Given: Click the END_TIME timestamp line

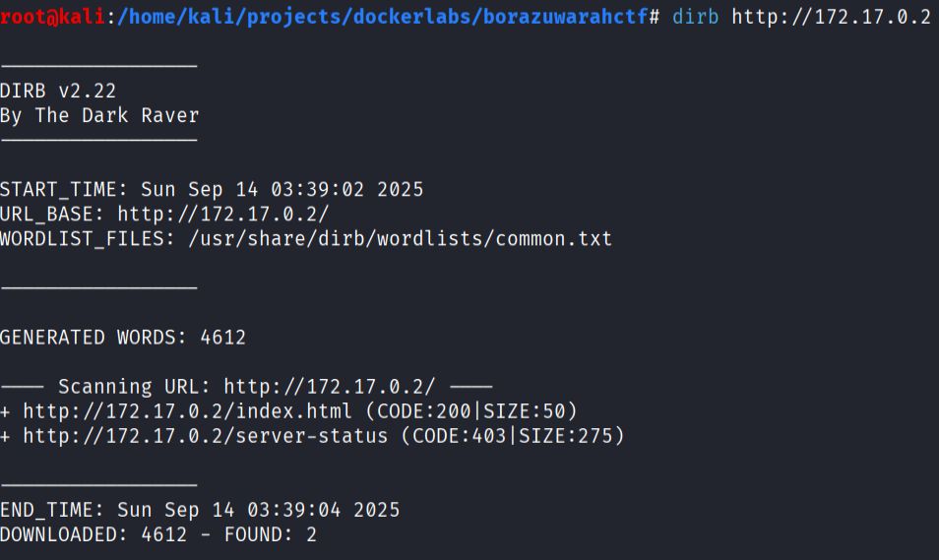Looking at the screenshot, I should [200, 510].
